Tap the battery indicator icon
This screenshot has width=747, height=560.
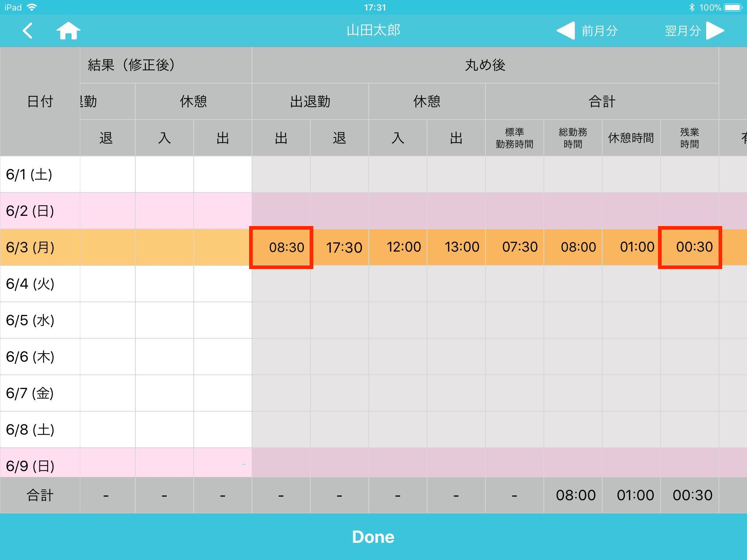coord(733,7)
